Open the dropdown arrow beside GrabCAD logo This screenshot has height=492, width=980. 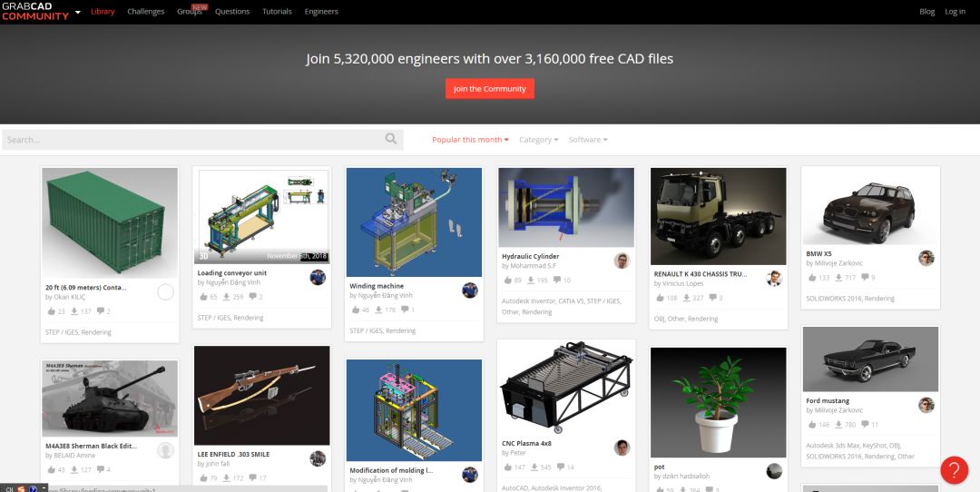coord(78,12)
